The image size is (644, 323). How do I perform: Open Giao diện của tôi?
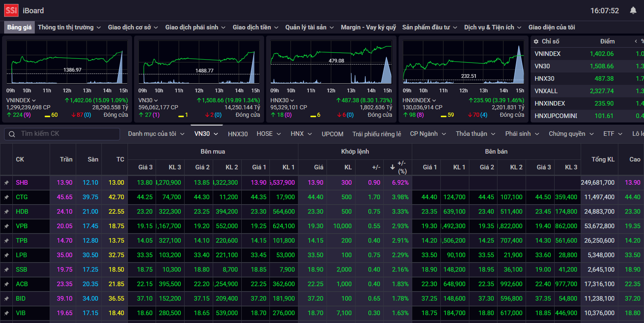click(x=552, y=27)
